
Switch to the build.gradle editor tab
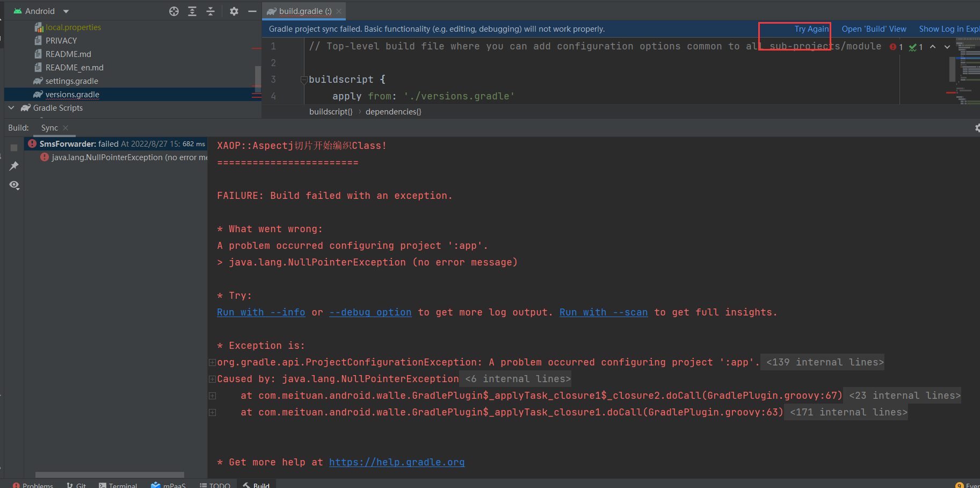303,11
